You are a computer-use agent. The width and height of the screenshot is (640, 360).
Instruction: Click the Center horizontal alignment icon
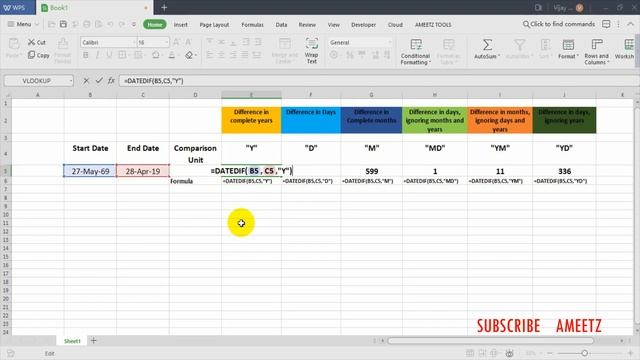tap(221, 55)
